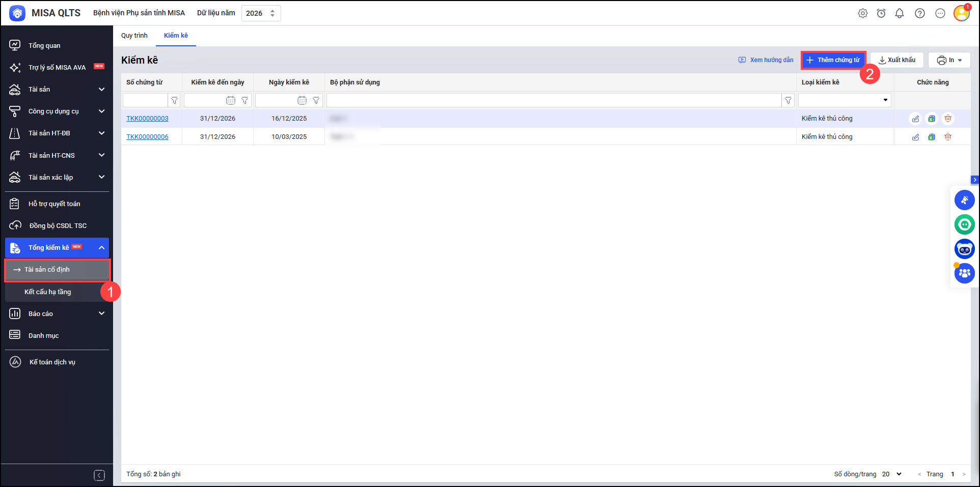Image resolution: width=980 pixels, height=487 pixels.
Task: Open Trợ lý số MISA AVA
Action: [x=57, y=68]
